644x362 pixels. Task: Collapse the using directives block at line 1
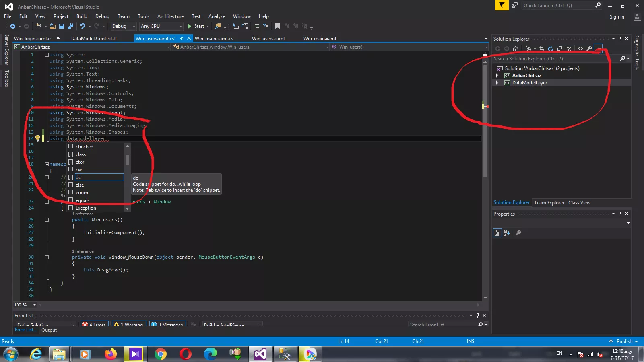point(47,55)
